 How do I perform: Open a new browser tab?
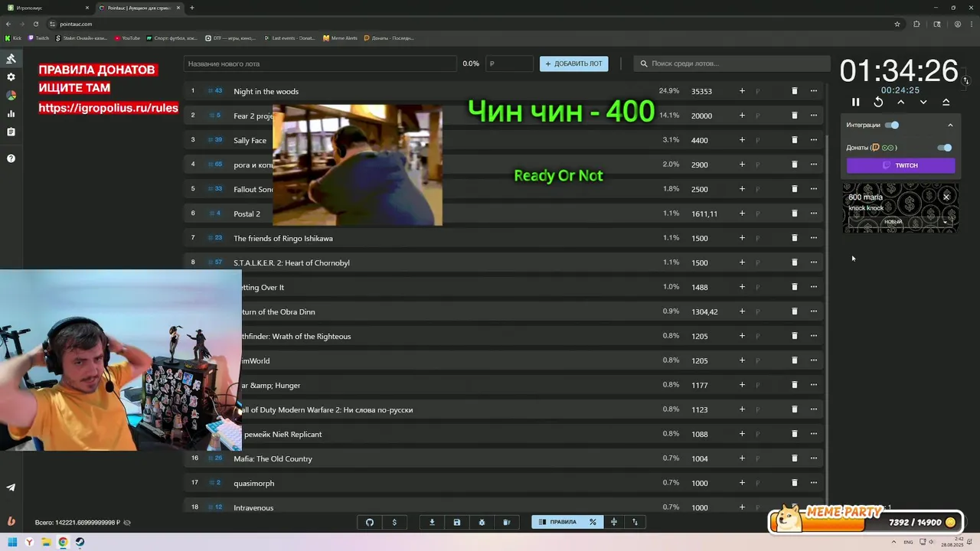[x=191, y=8]
